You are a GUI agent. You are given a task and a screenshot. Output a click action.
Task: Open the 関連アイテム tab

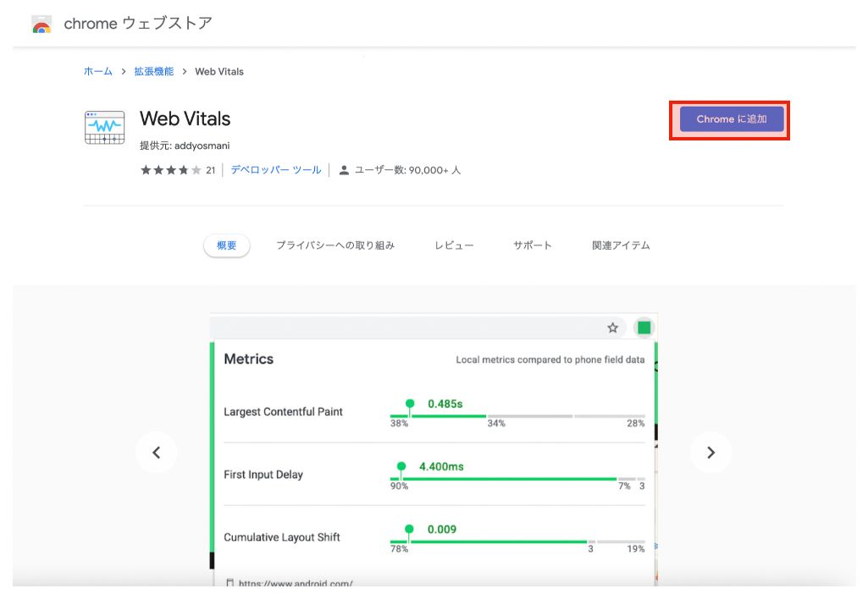(620, 245)
